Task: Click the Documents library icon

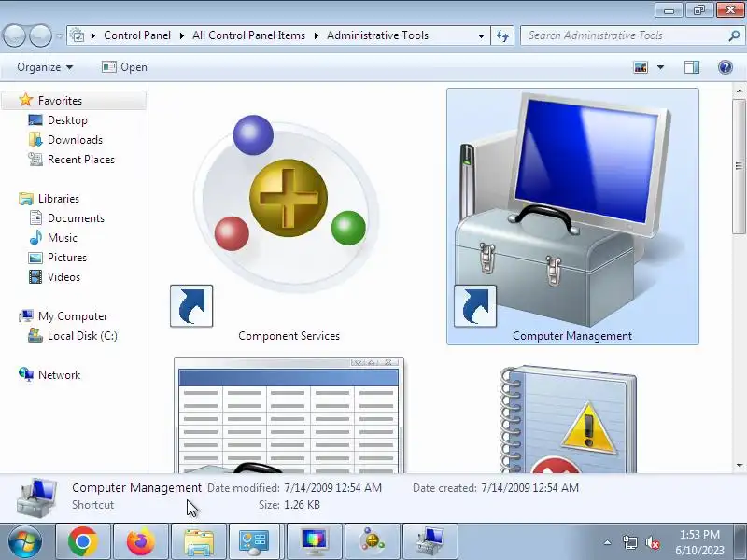Action: (x=35, y=218)
